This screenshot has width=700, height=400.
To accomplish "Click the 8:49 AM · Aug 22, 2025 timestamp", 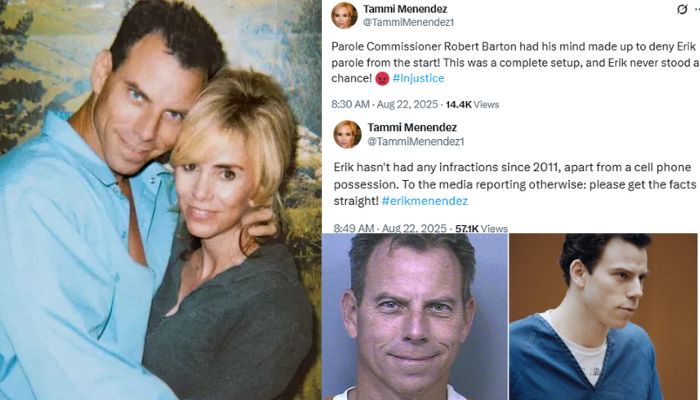I will coord(390,229).
